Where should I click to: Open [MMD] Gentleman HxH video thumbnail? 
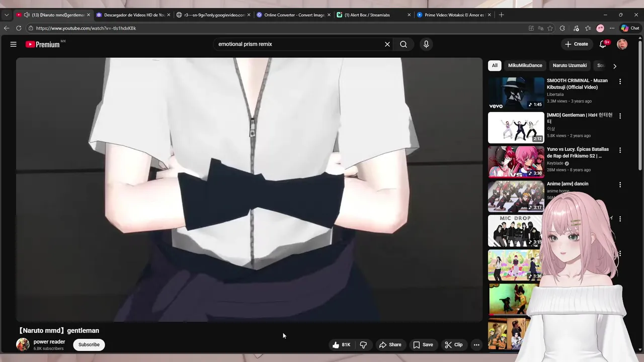516,128
